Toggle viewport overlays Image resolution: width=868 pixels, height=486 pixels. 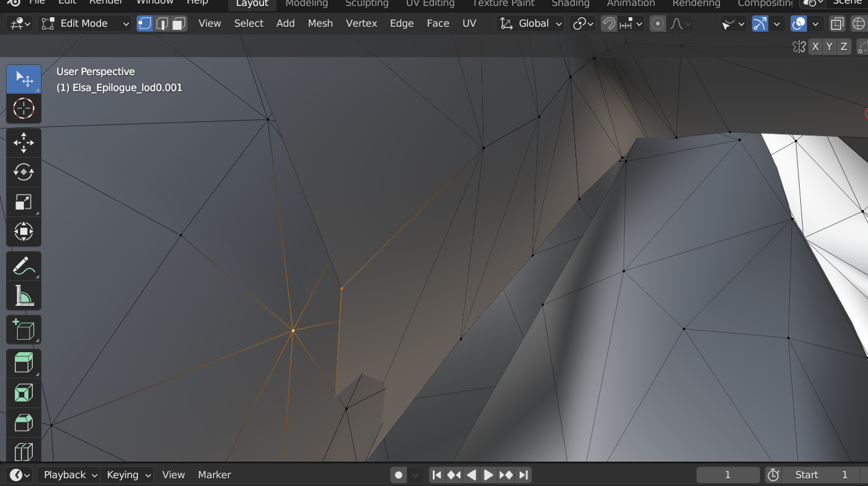click(x=798, y=23)
